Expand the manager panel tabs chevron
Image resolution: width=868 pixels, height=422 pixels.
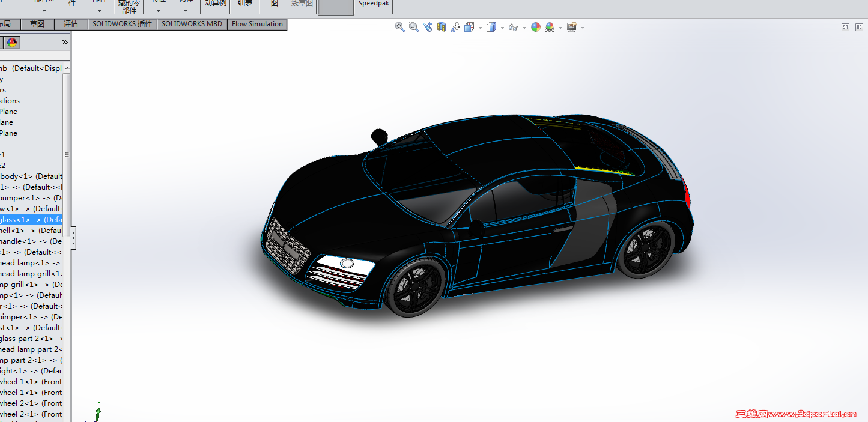point(65,42)
